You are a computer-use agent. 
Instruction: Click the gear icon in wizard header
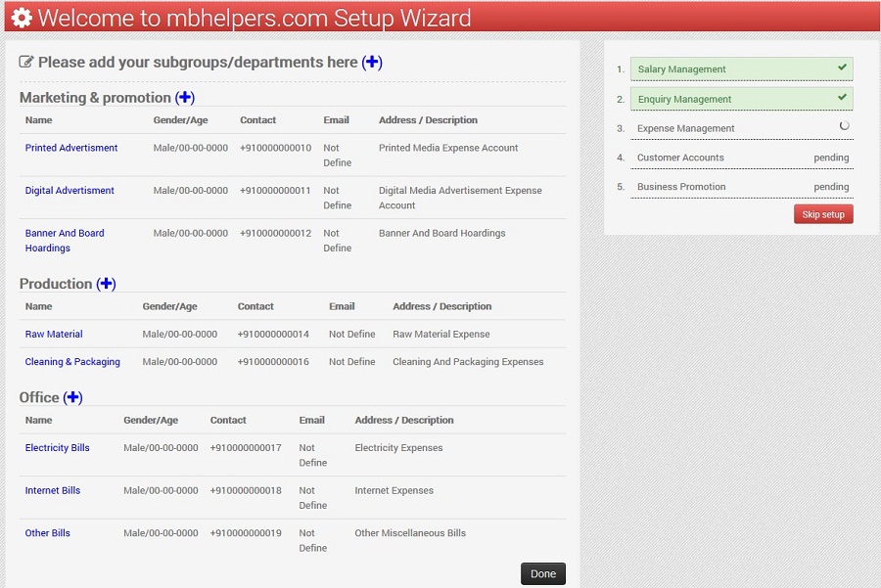click(21, 18)
